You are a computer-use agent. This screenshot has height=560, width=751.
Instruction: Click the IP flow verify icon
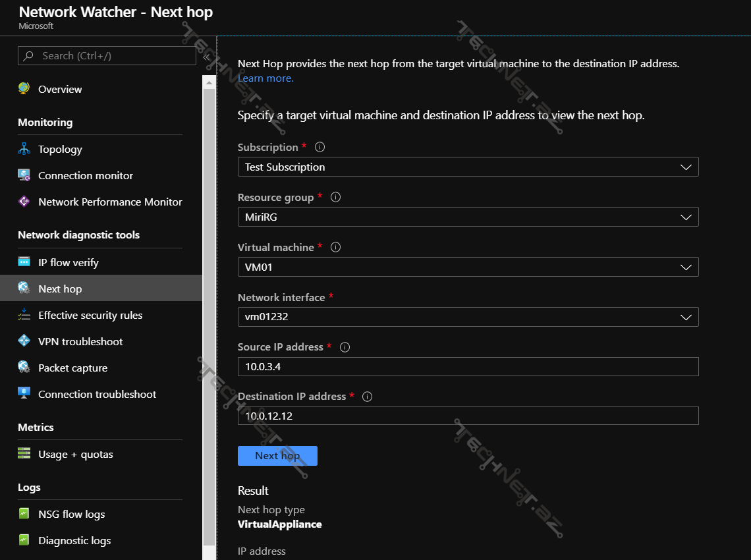tap(24, 262)
